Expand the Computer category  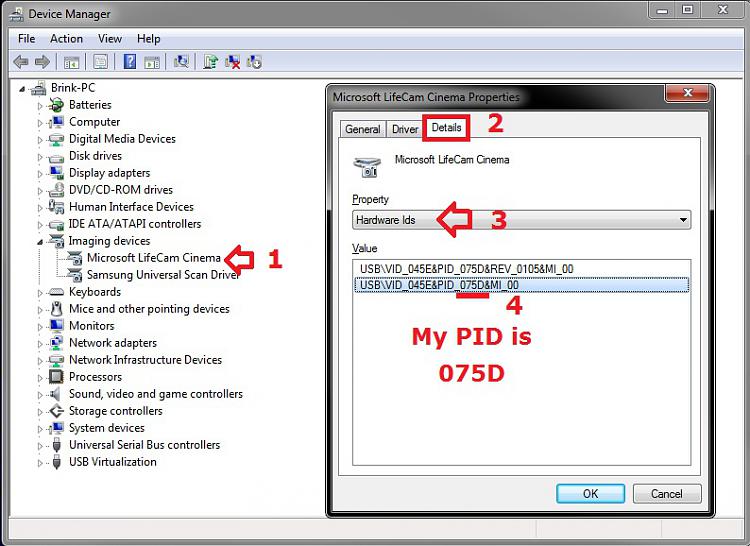(x=40, y=123)
